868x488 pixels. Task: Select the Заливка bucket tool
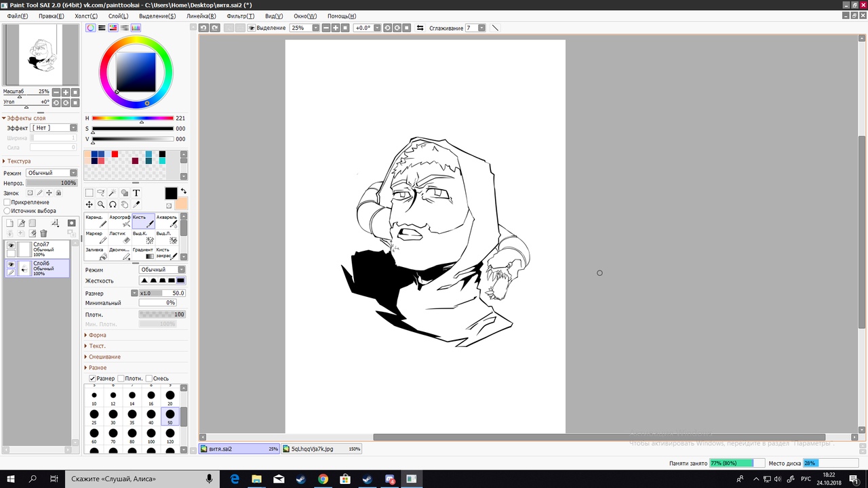(x=96, y=253)
